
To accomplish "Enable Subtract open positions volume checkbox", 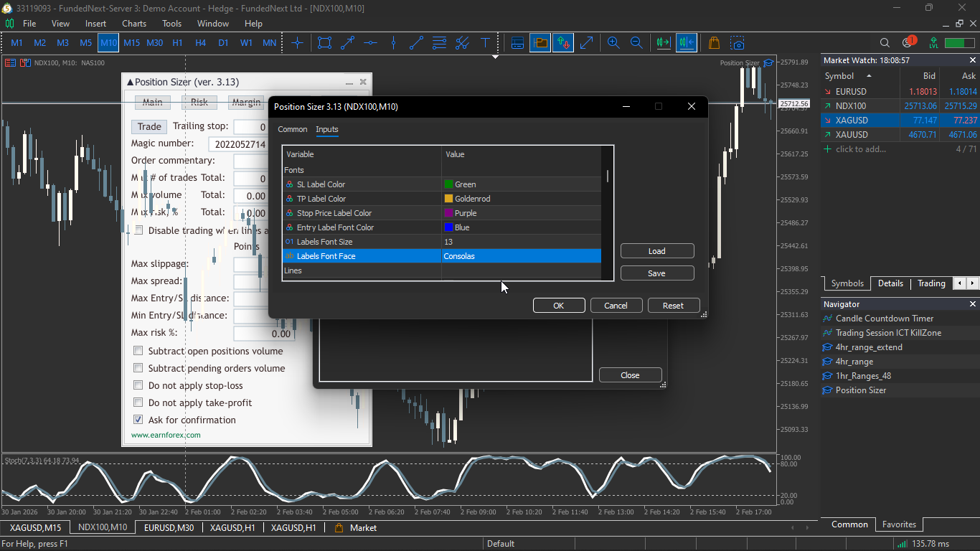I will (138, 351).
